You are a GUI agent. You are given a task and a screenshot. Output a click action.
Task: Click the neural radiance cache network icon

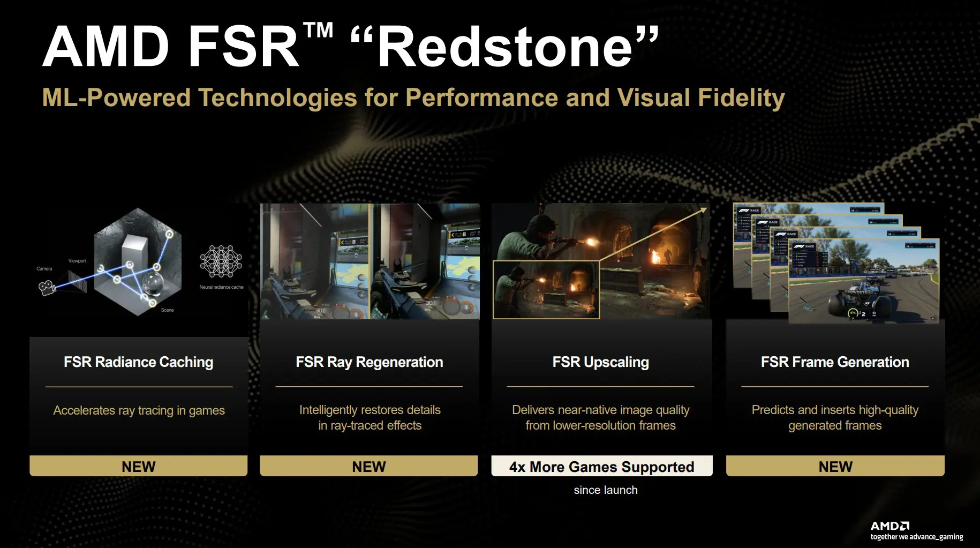tap(221, 261)
